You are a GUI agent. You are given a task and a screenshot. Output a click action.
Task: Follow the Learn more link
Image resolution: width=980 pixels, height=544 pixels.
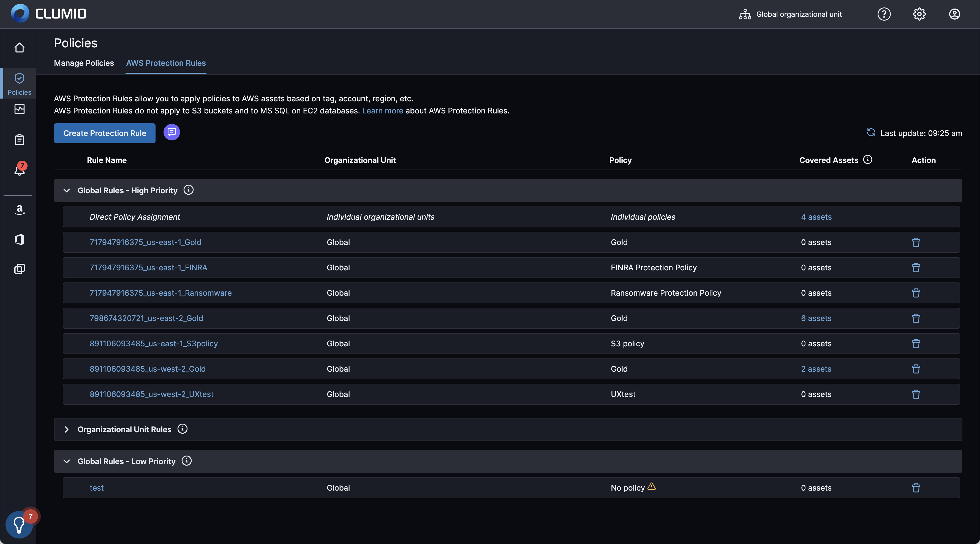(x=382, y=111)
